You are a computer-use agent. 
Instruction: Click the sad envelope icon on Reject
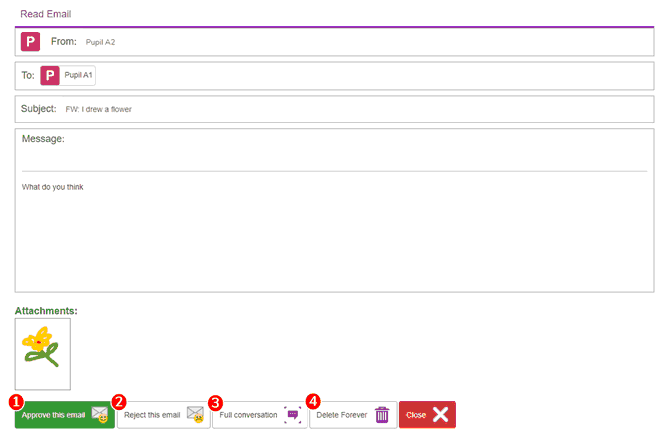pyautogui.click(x=195, y=415)
